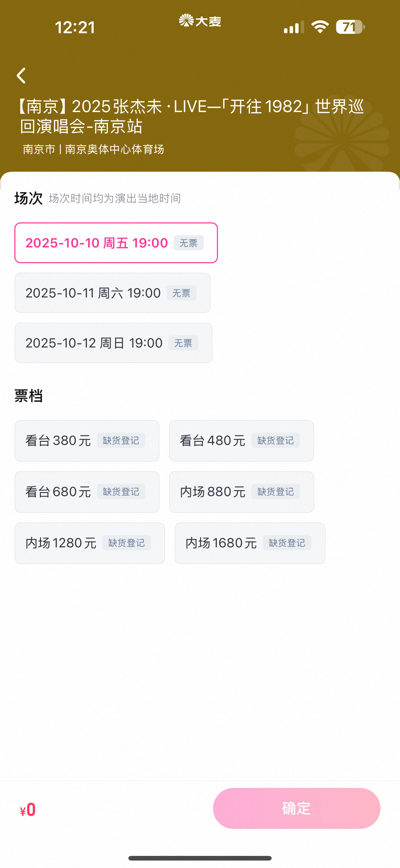
Task: Choose the 内场880元 ticket tier
Action: click(x=242, y=492)
